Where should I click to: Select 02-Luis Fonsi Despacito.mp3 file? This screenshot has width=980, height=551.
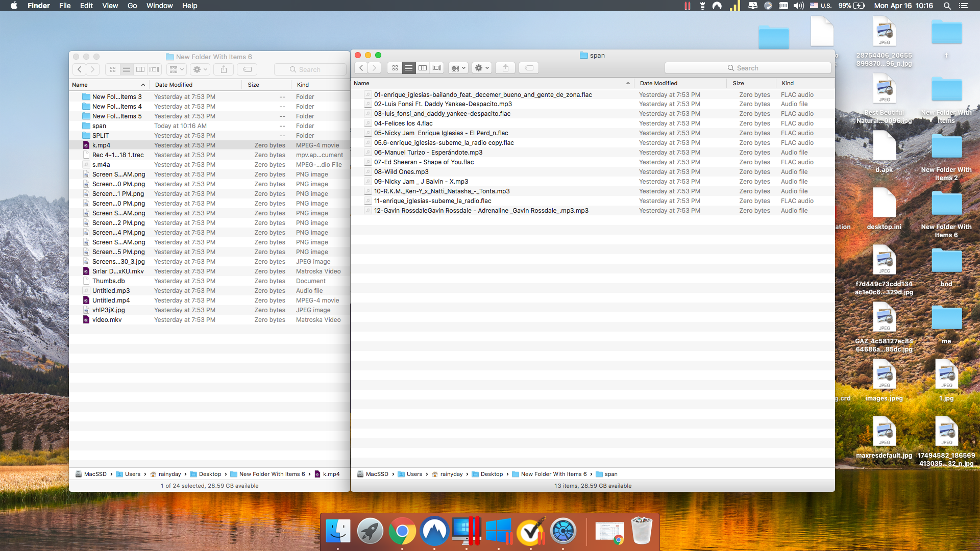593,104
